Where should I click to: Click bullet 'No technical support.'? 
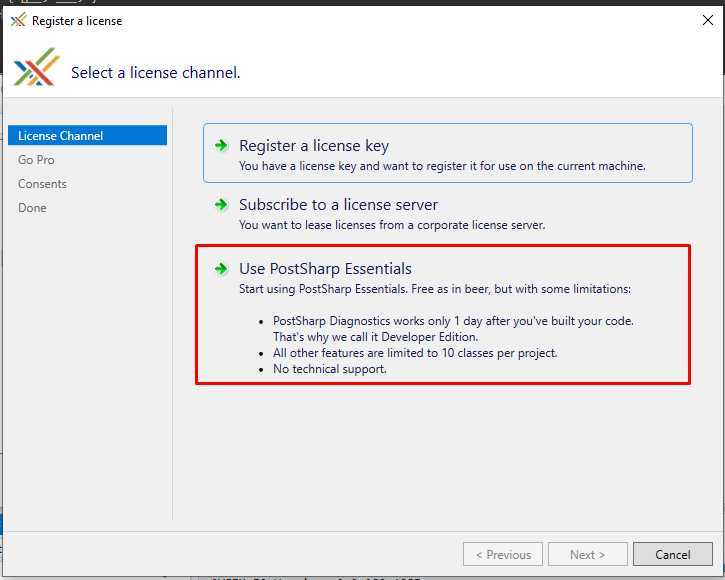tap(330, 369)
